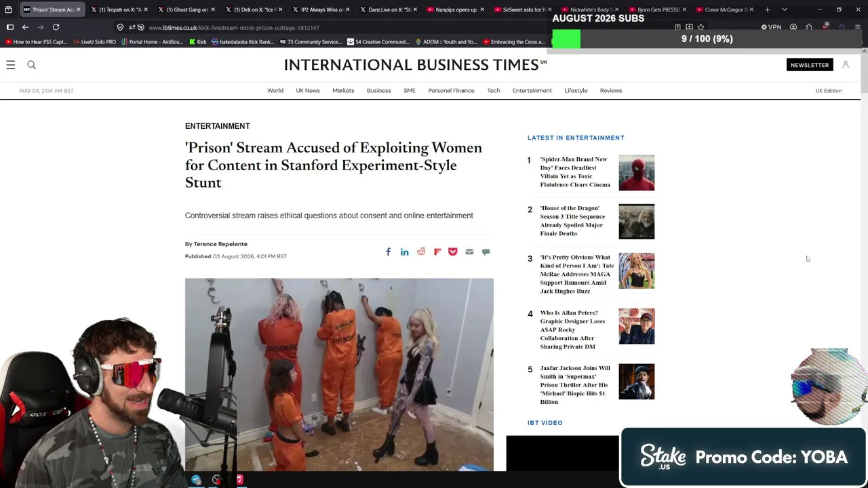Open the shield tracking protection icon
This screenshot has height=488, width=868.
click(x=120, y=27)
